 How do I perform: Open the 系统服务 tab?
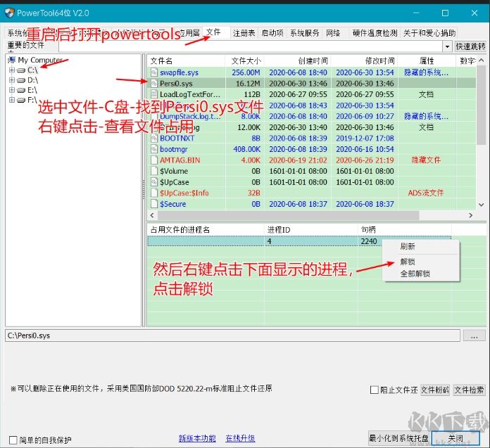pyautogui.click(x=304, y=33)
